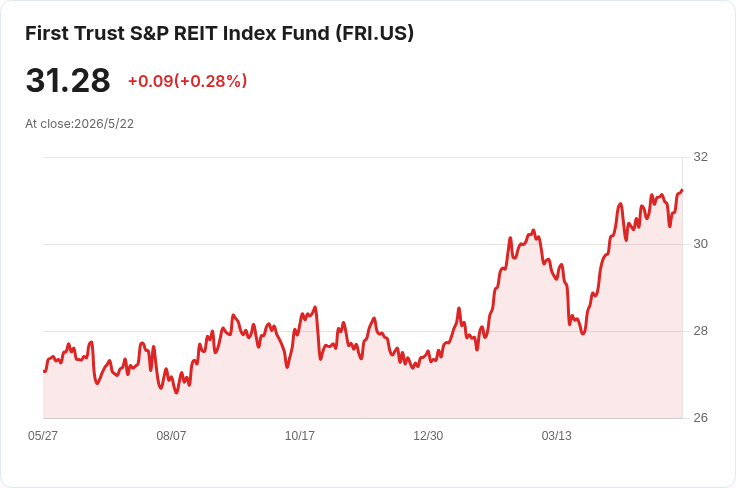Select the 08/07 date label on x-axis
736x488 pixels.
tap(171, 436)
